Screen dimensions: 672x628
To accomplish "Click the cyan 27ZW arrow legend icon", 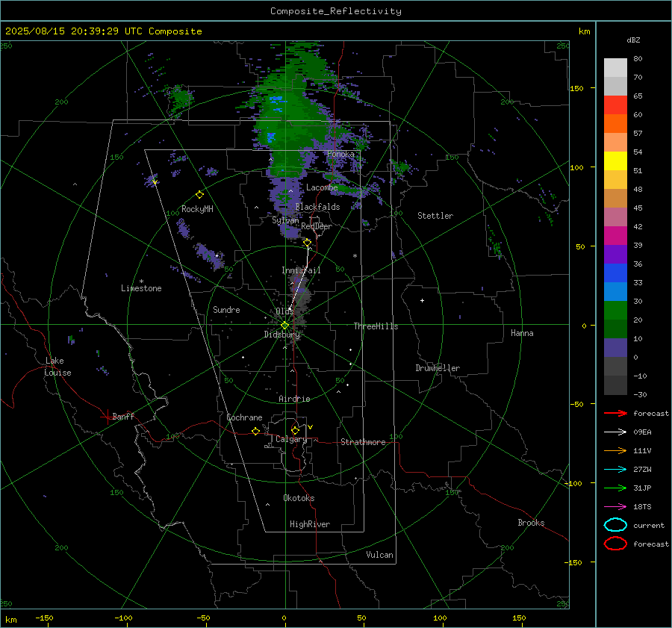I will click(x=615, y=470).
